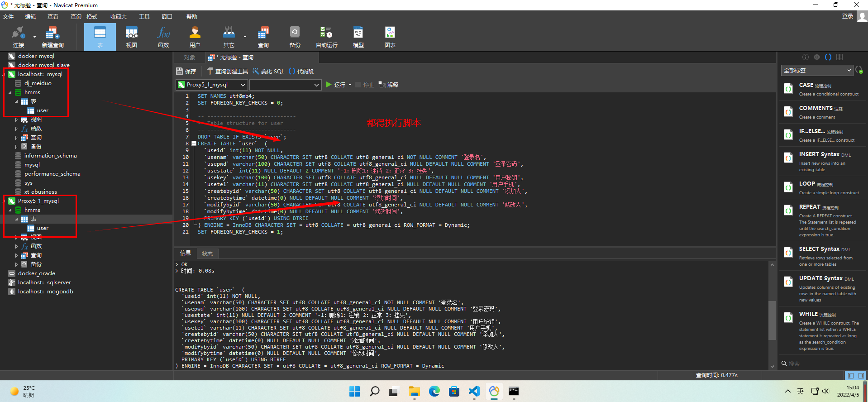Image resolution: width=868 pixels, height=402 pixels.
Task: Open run options arrow next to 运行
Action: [x=350, y=85]
